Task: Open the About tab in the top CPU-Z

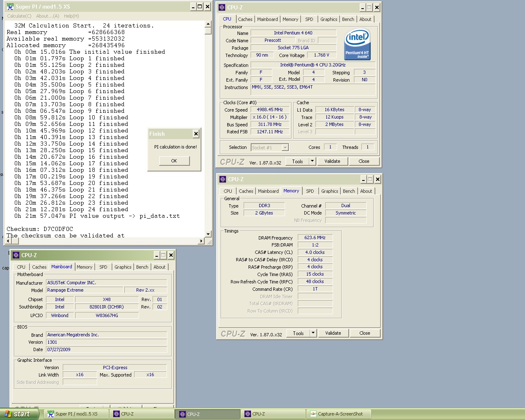Action: (x=365, y=19)
